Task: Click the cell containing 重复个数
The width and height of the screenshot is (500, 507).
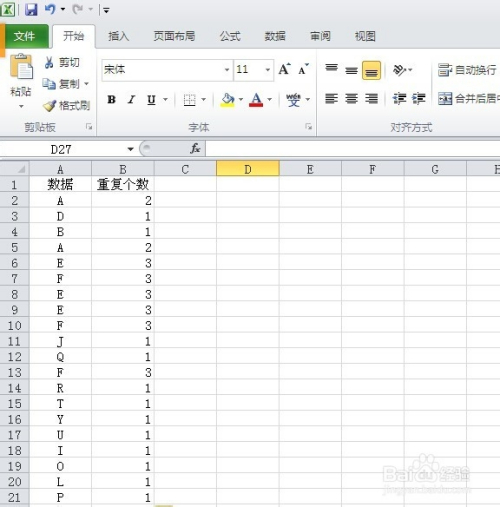Action: coord(123,184)
